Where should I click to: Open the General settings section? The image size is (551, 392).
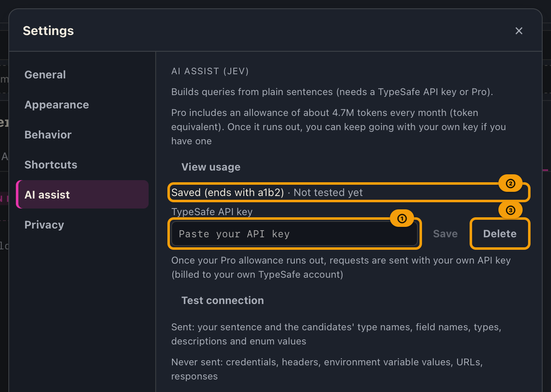pos(82,75)
